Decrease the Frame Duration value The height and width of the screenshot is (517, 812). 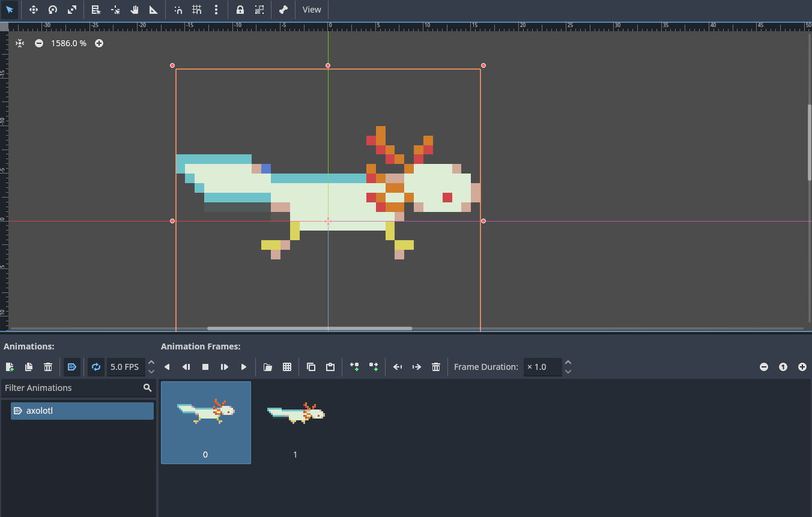tap(568, 371)
